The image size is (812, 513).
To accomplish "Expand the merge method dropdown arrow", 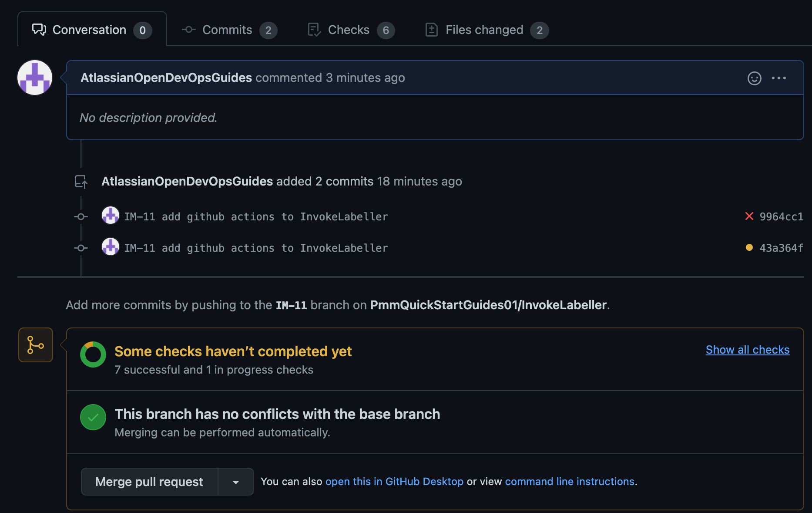I will coord(236,482).
